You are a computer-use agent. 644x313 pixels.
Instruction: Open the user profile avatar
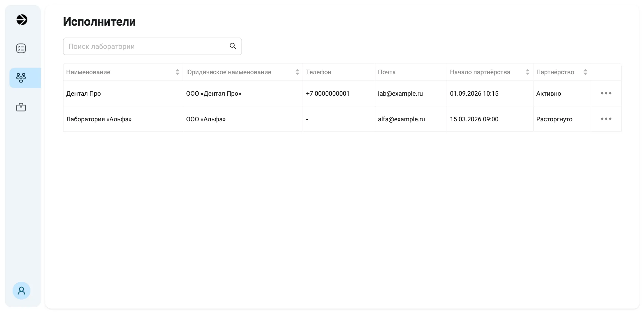(x=21, y=291)
